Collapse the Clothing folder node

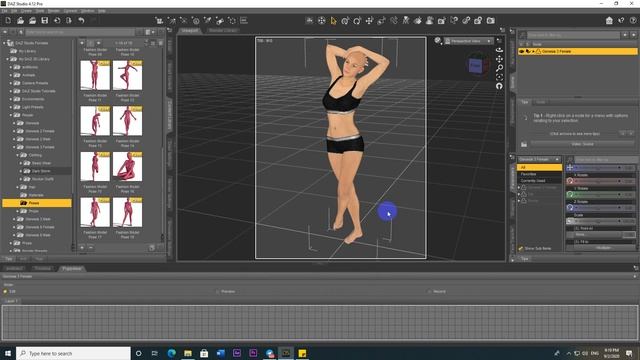18,155
